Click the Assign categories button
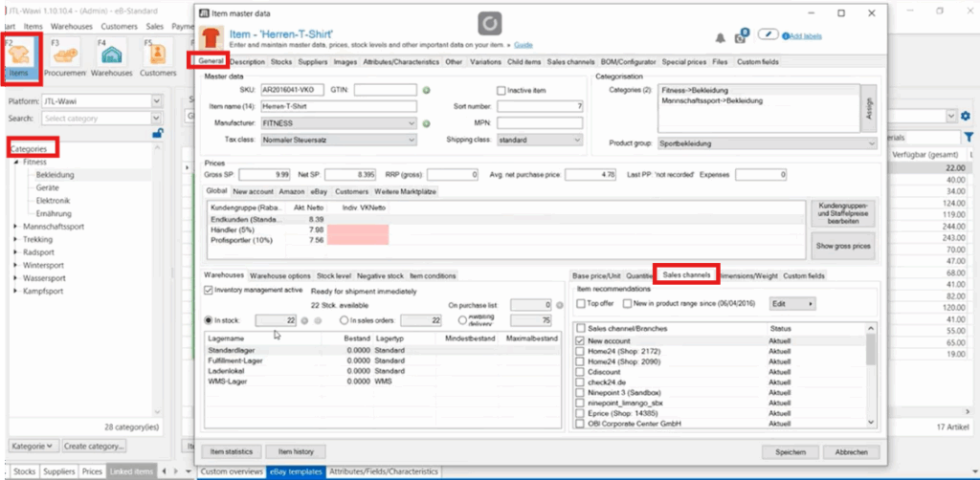This screenshot has height=480, width=980. 868,109
